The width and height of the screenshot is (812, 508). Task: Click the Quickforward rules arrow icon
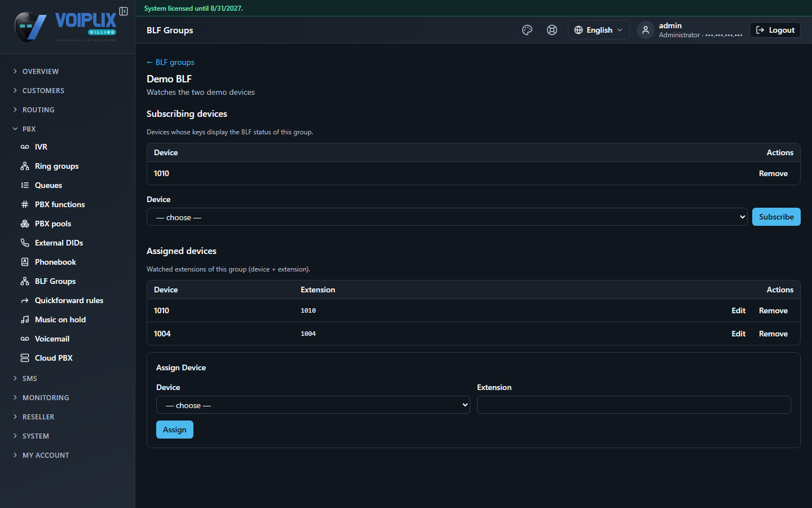tap(25, 300)
